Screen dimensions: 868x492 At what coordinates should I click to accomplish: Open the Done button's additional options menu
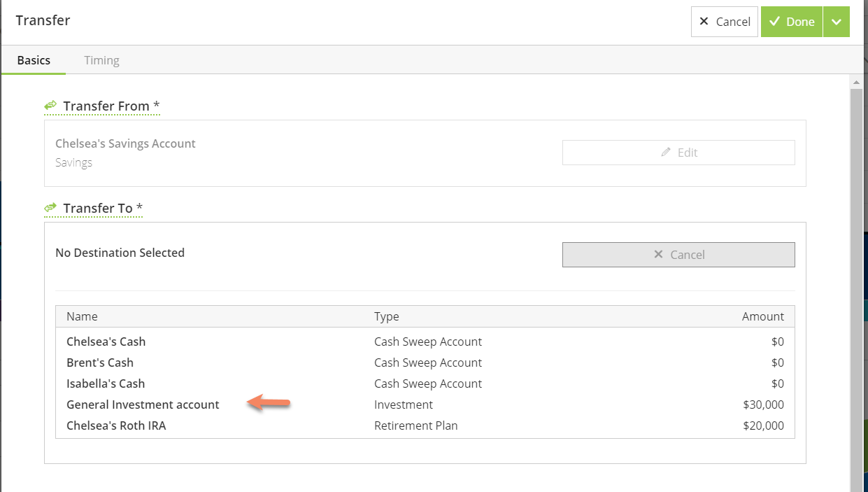[837, 22]
